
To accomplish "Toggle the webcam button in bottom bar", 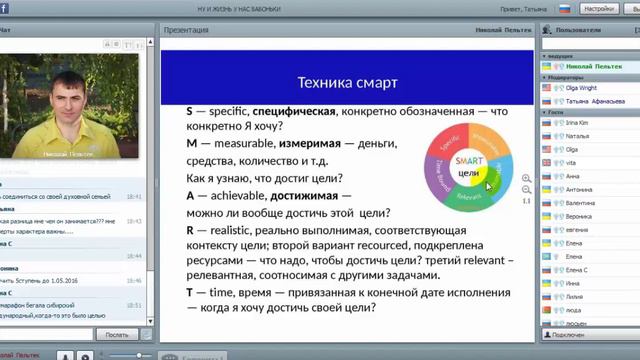I will (85, 356).
